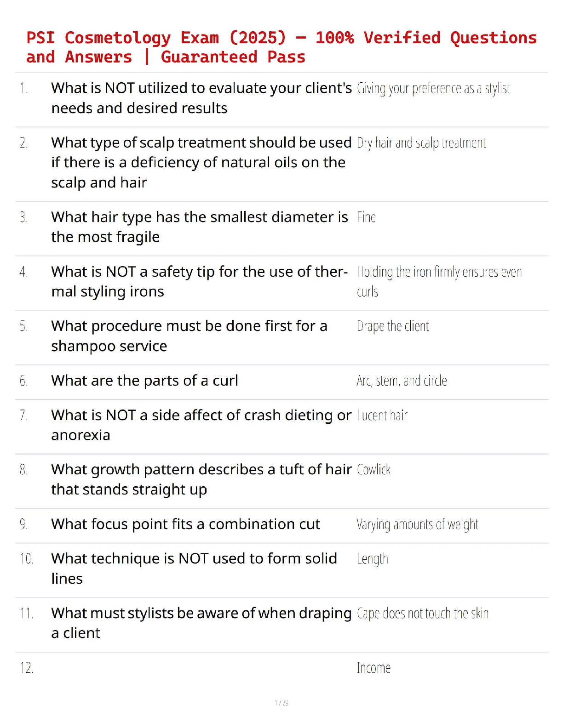Click the answer 'Fine'
This screenshot has height=728, width=563.
coord(366,217)
